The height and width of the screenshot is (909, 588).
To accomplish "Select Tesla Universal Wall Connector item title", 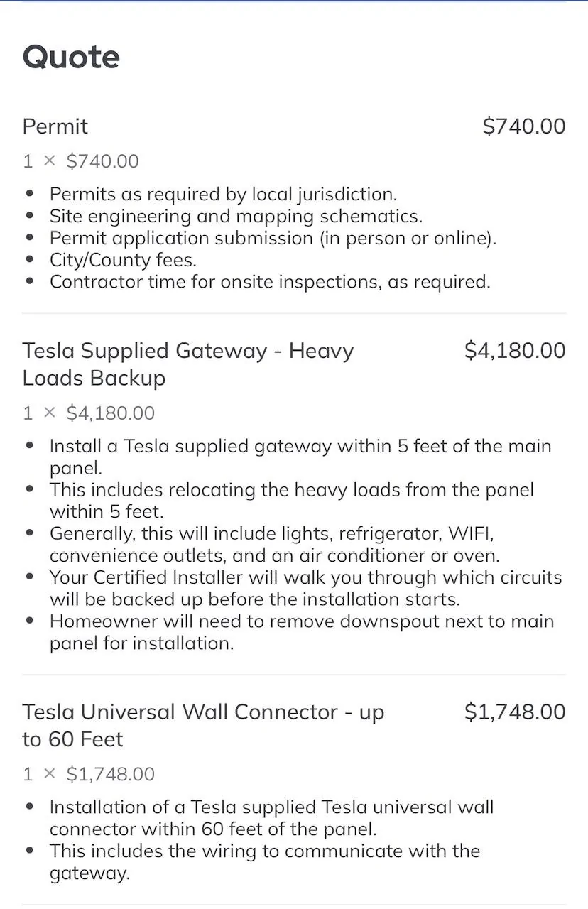I will click(203, 726).
